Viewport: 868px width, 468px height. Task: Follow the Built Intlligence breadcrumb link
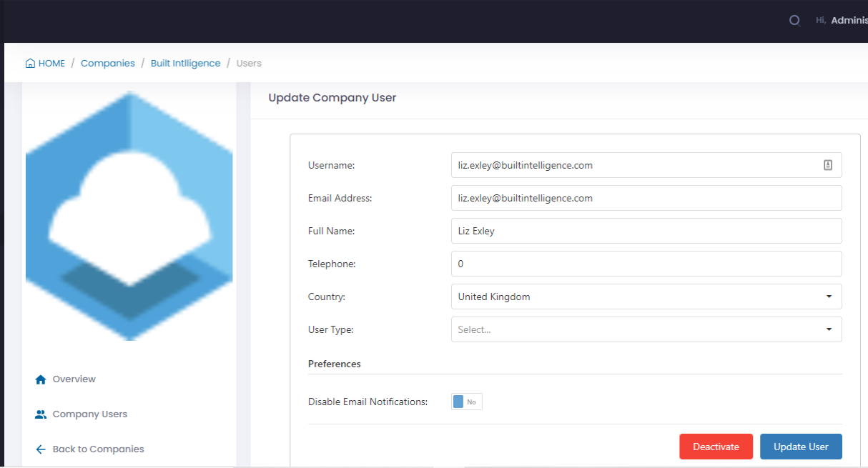point(186,64)
